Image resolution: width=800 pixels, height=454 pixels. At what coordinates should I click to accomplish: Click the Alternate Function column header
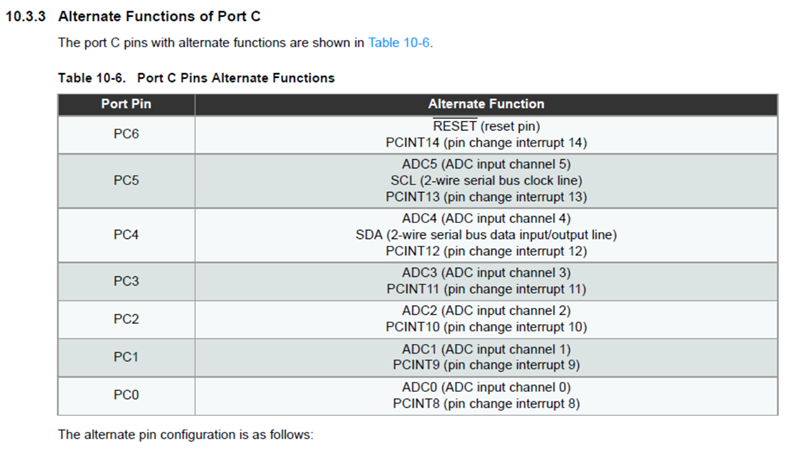tap(486, 104)
